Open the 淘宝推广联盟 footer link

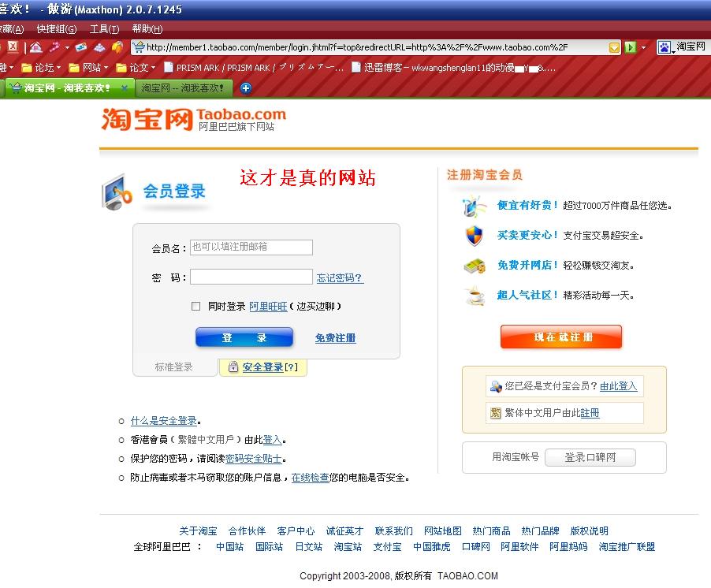pyautogui.click(x=627, y=547)
